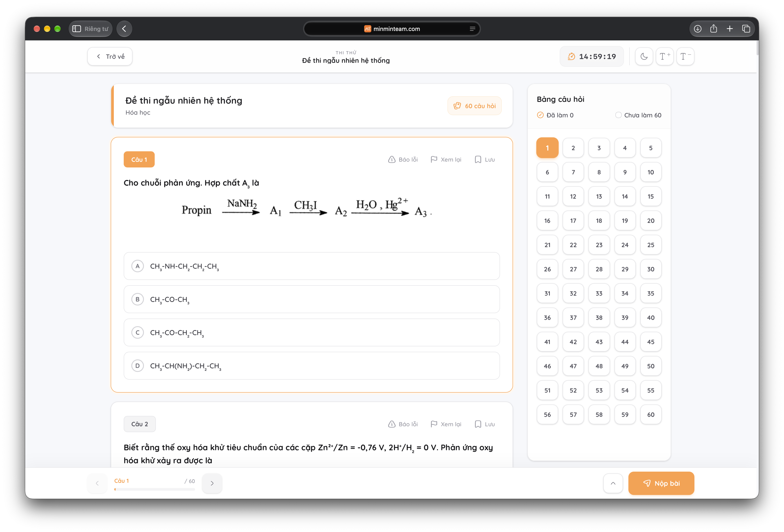This screenshot has height=532, width=784.
Task: Jump to question 15 in the grid
Action: coord(650,196)
